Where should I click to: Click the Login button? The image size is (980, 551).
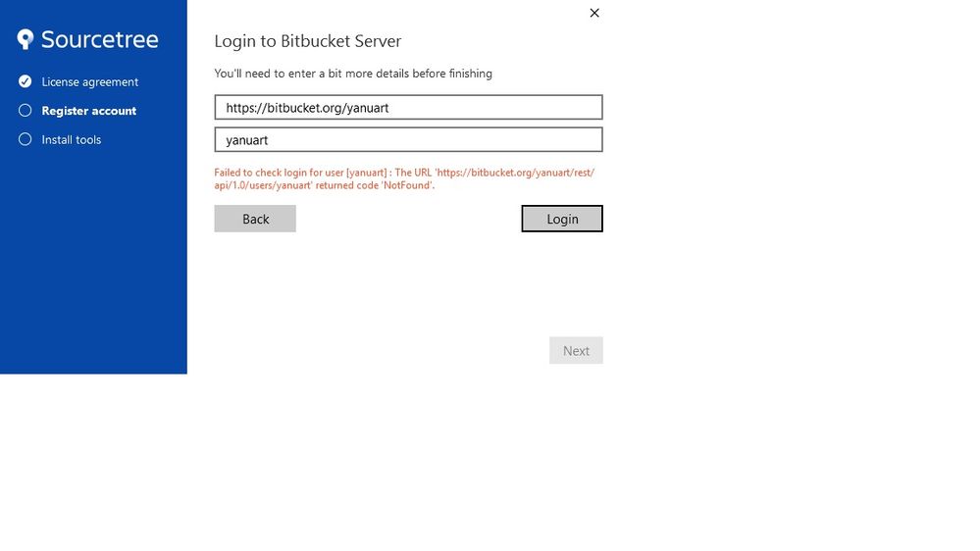(x=562, y=219)
